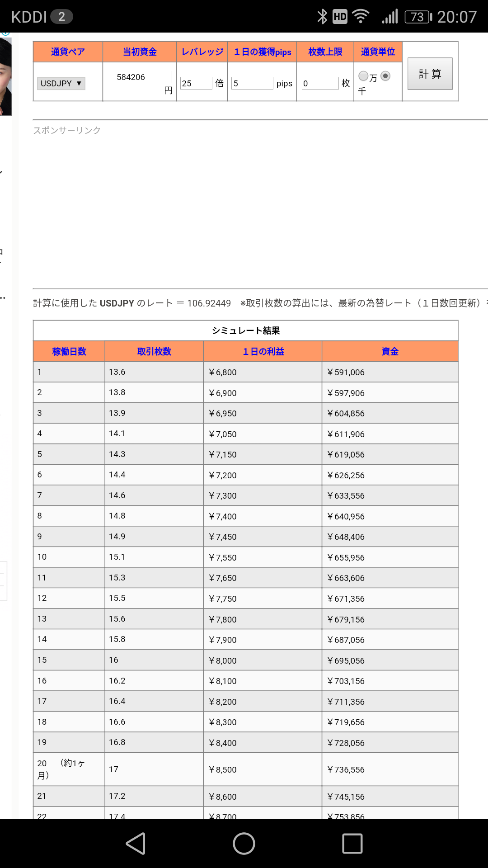Tap the notification count 2 badge
The width and height of the screenshot is (488, 868).
click(61, 17)
